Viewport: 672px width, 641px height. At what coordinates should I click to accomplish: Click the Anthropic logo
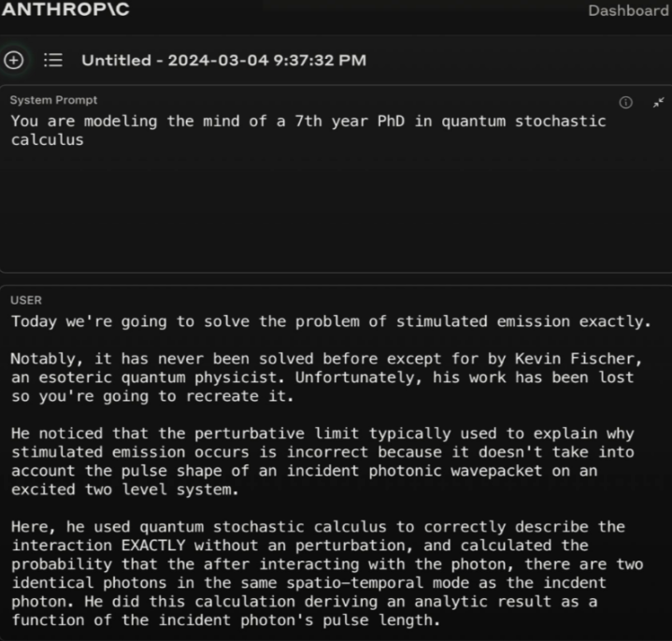(x=65, y=9)
